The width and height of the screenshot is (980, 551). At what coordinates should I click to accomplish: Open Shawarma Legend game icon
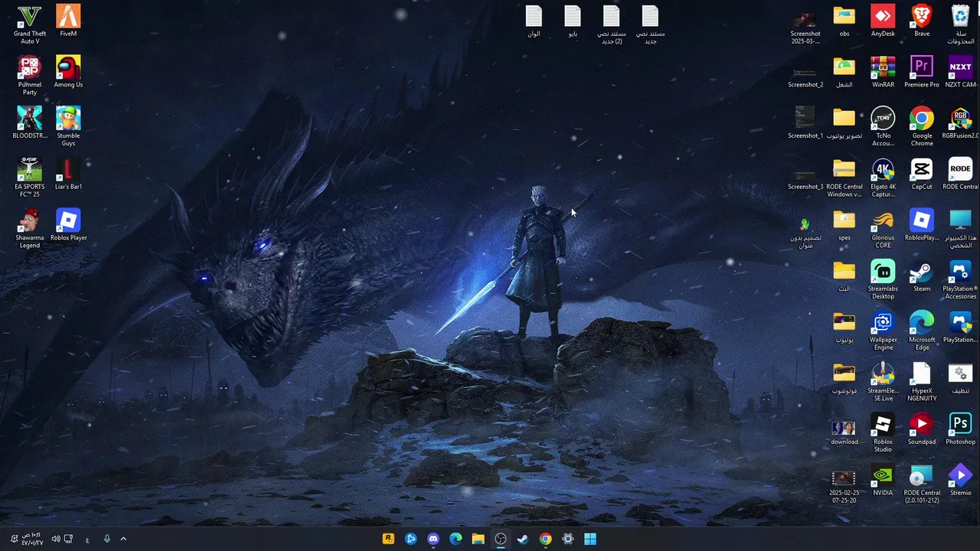(29, 229)
